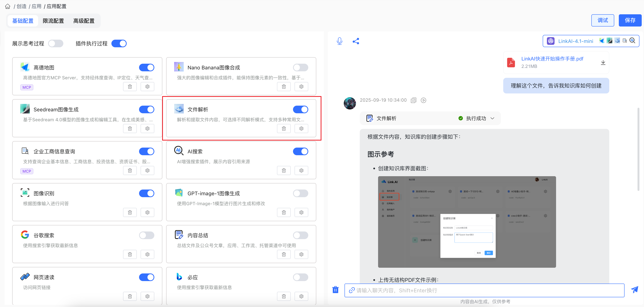Disable the 企业工商信息查询 toggle
Screen dimensions: 644x307
point(147,152)
